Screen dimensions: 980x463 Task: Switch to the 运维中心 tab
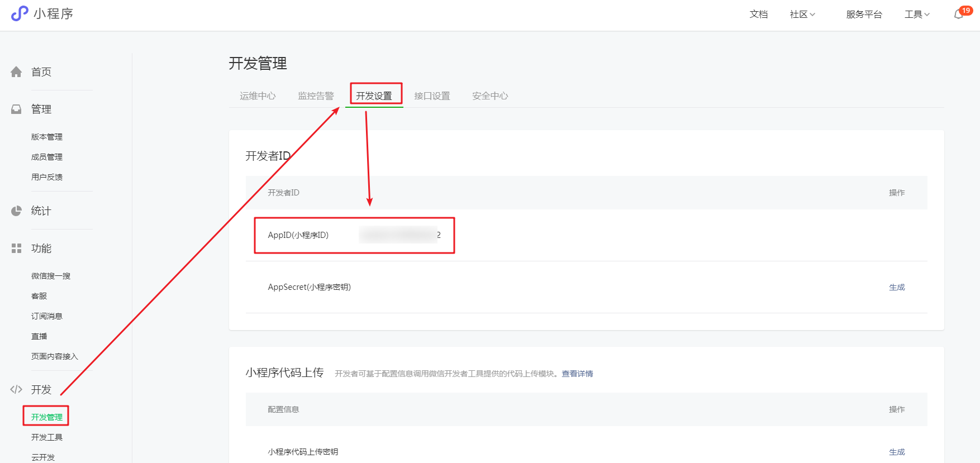point(258,96)
